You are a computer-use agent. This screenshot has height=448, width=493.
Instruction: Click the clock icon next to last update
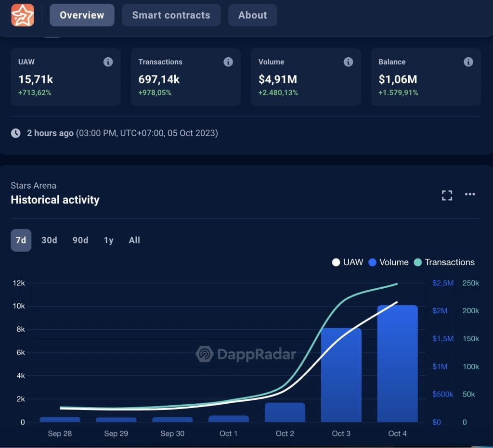pos(14,133)
